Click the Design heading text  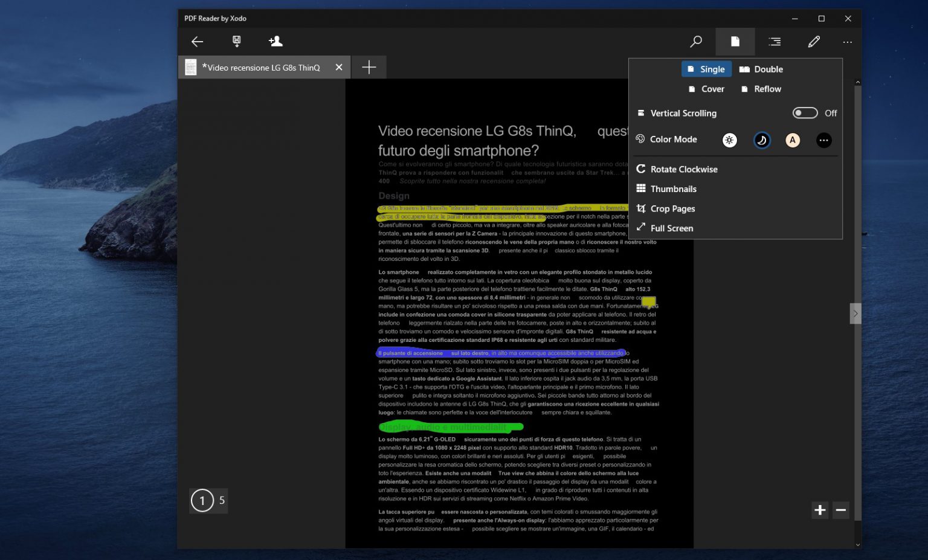(394, 196)
